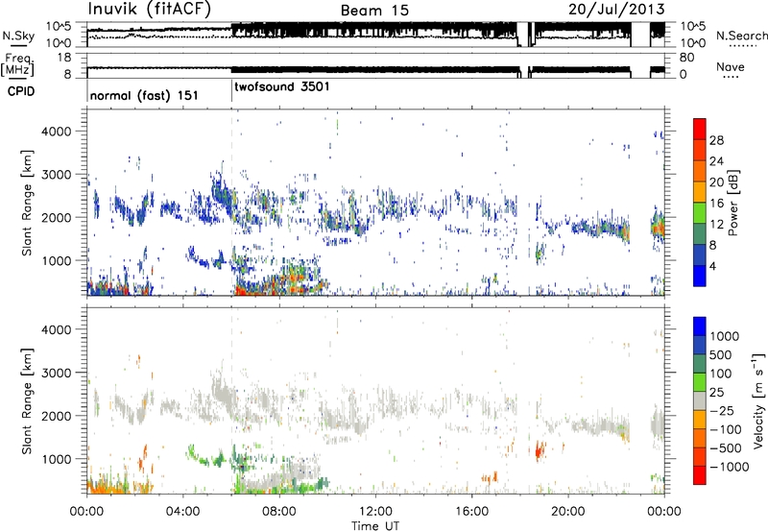The width and height of the screenshot is (768, 532).
Task: Click the blue top of velocity colorbar
Action: click(700, 326)
